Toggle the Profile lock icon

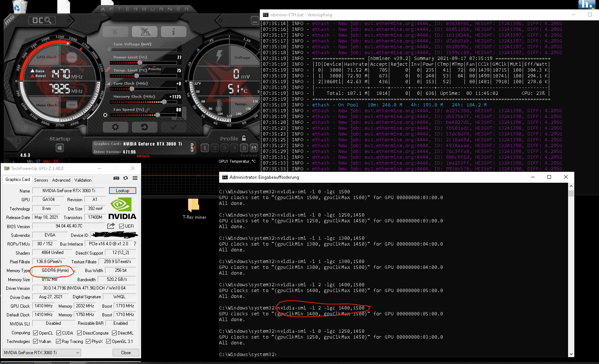244,138
